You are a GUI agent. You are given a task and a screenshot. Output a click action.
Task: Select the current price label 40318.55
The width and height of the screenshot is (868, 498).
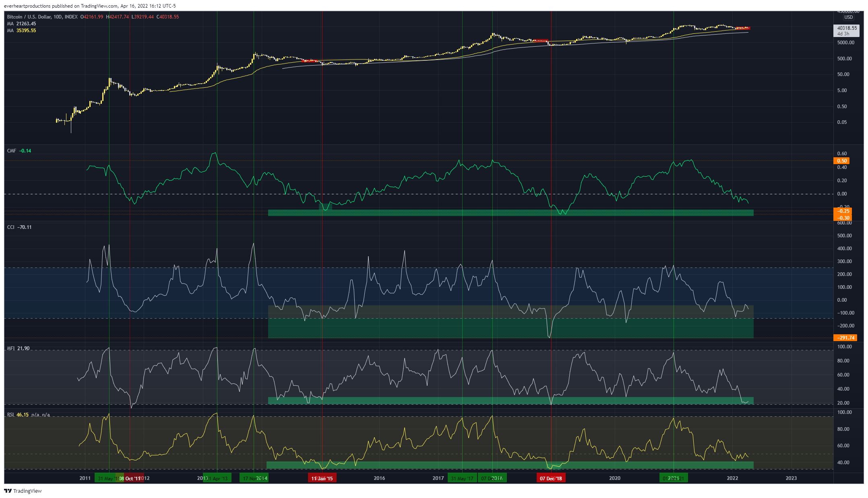(847, 28)
